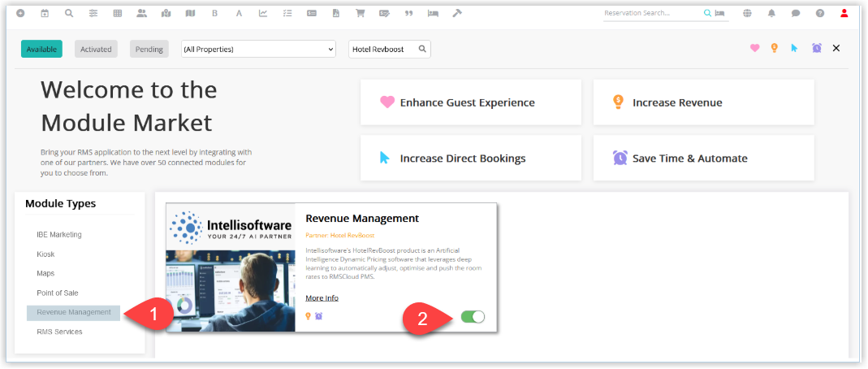The width and height of the screenshot is (868, 369).
Task: Filter by pink heart icon in filter bar
Action: 755,48
